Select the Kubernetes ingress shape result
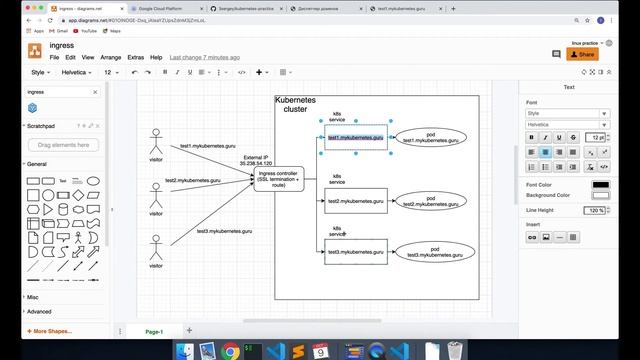The width and height of the screenshot is (640, 360). click(33, 108)
